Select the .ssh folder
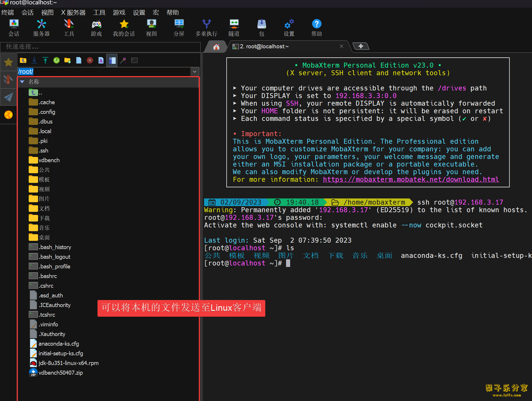 point(39,151)
